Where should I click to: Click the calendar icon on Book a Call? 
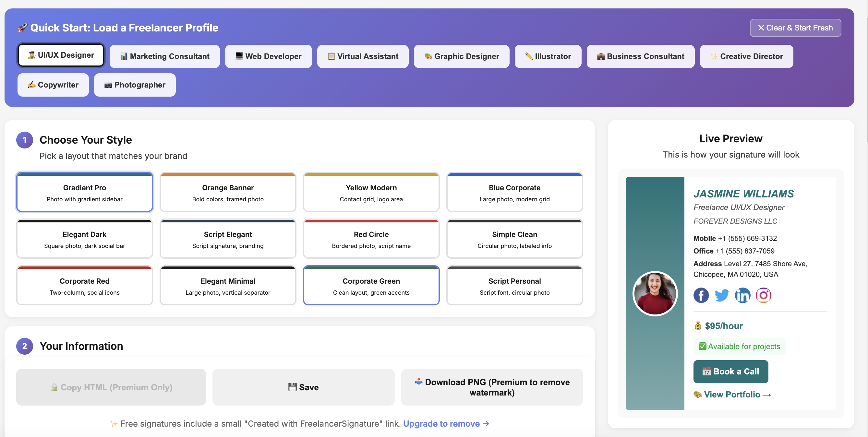pyautogui.click(x=707, y=371)
